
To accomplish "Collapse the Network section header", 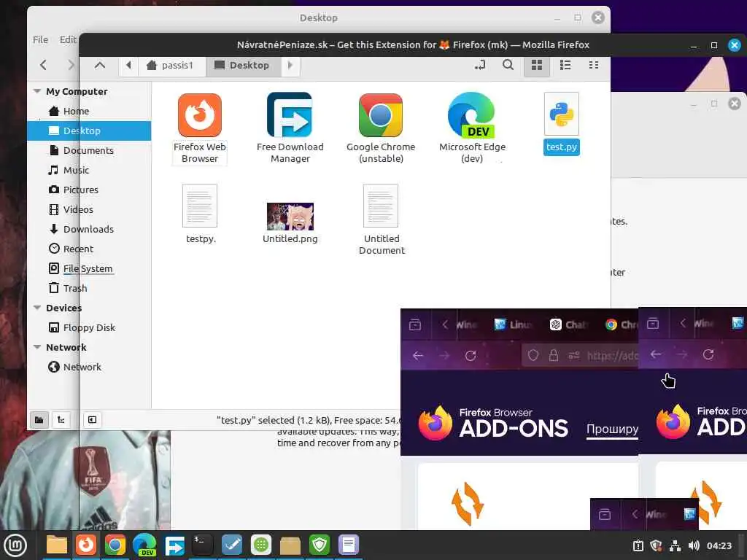I will pos(37,347).
